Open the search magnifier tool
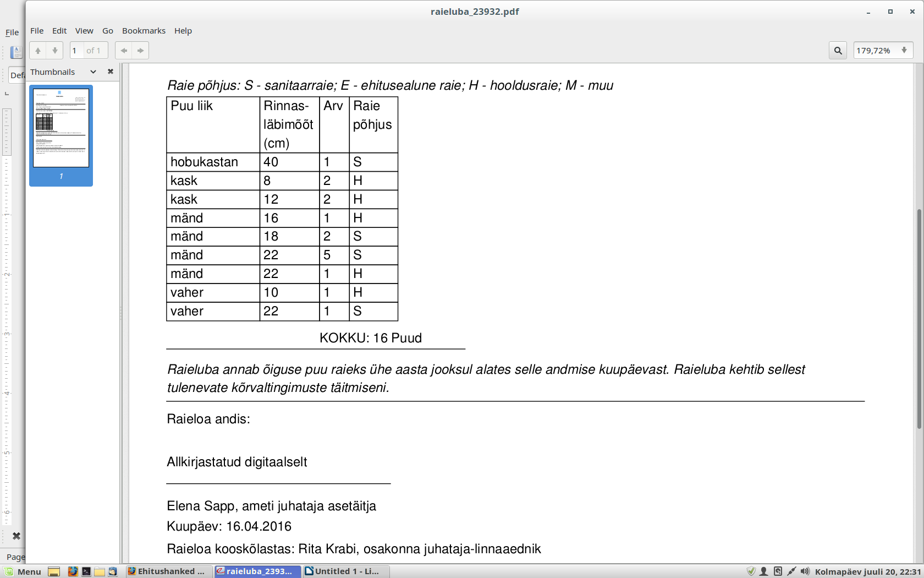The image size is (924, 578). click(x=838, y=51)
